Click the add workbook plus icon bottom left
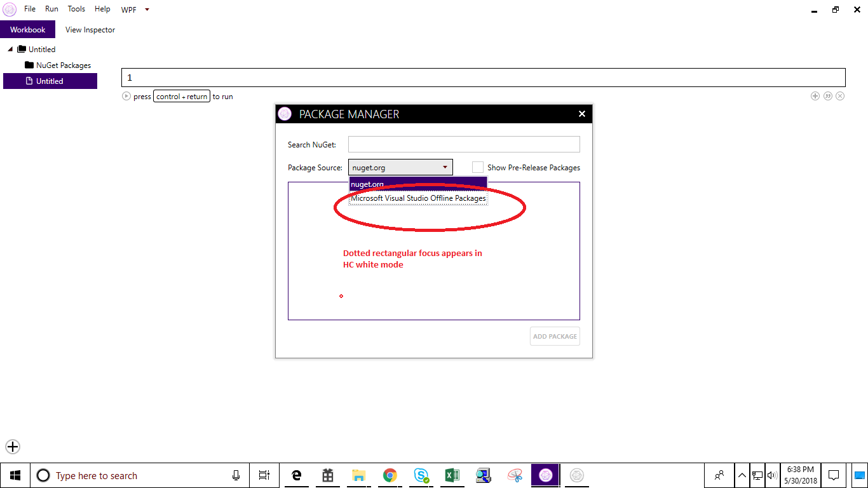 [13, 447]
